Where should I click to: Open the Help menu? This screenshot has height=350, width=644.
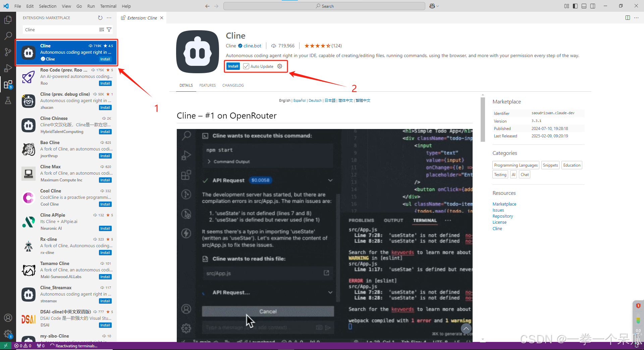pos(126,6)
